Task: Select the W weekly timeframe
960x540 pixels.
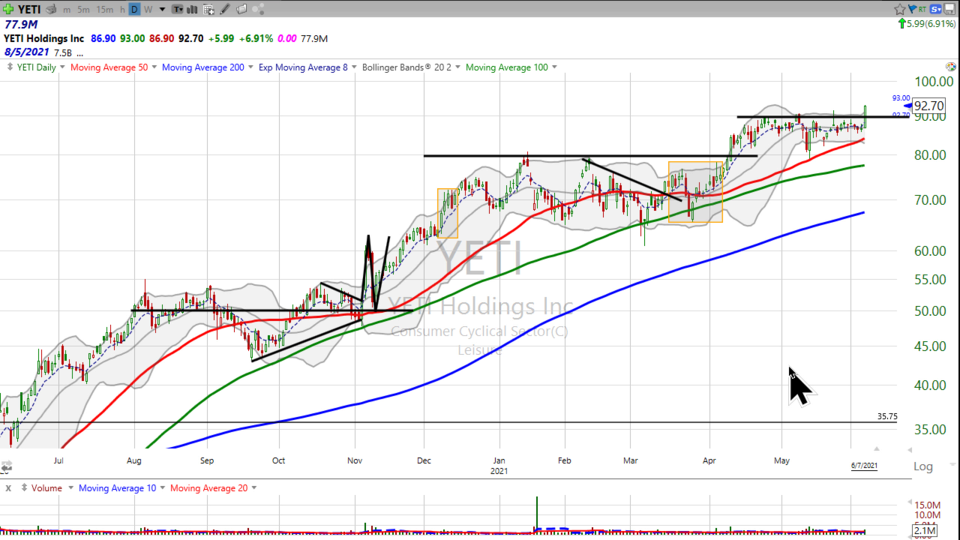Action: [148, 9]
